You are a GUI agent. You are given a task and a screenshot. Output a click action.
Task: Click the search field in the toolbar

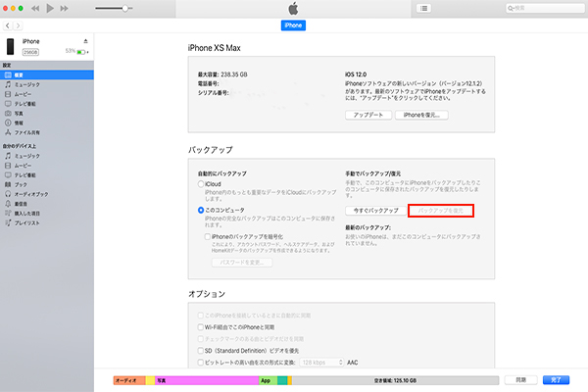click(545, 8)
